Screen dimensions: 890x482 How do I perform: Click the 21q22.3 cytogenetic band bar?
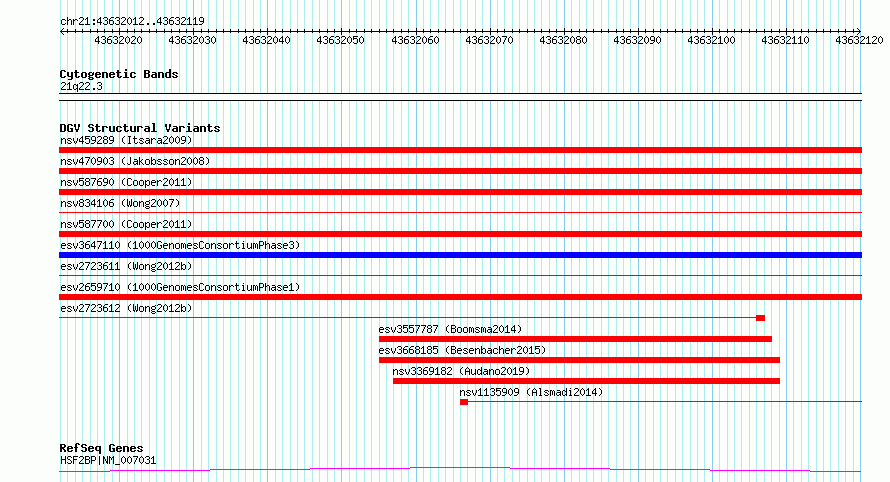pyautogui.click(x=460, y=97)
